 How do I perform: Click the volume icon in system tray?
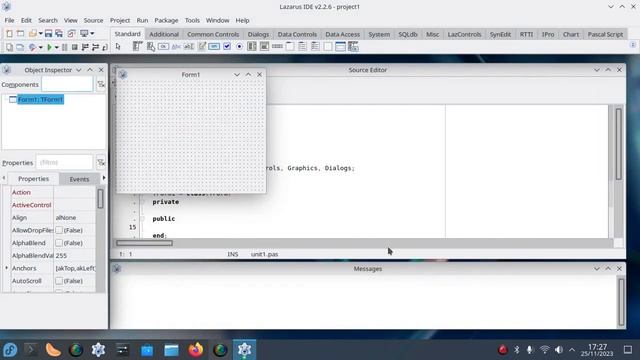click(x=559, y=350)
